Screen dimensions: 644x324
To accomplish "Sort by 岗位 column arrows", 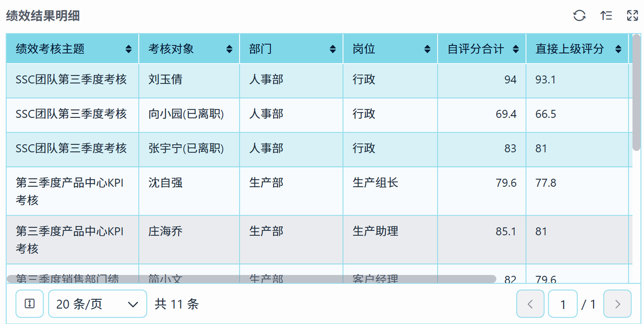I will pyautogui.click(x=428, y=49).
